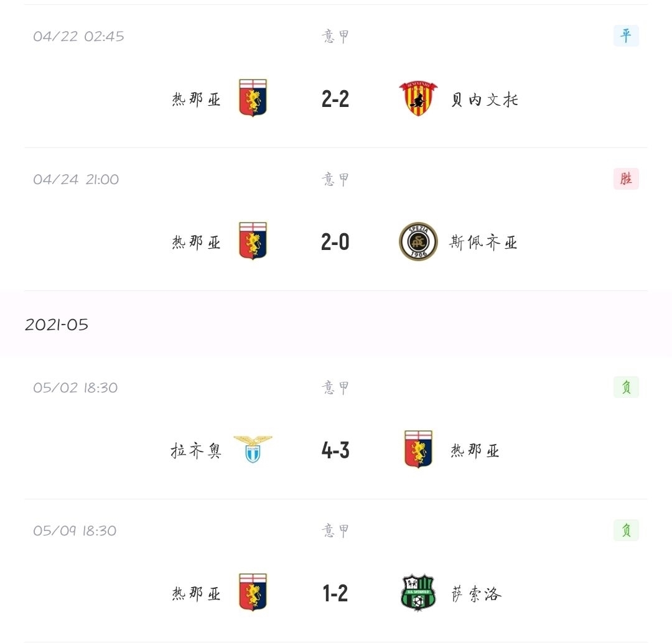The width and height of the screenshot is (672, 643).
Task: Open the 4-3 score match details
Action: 335,451
